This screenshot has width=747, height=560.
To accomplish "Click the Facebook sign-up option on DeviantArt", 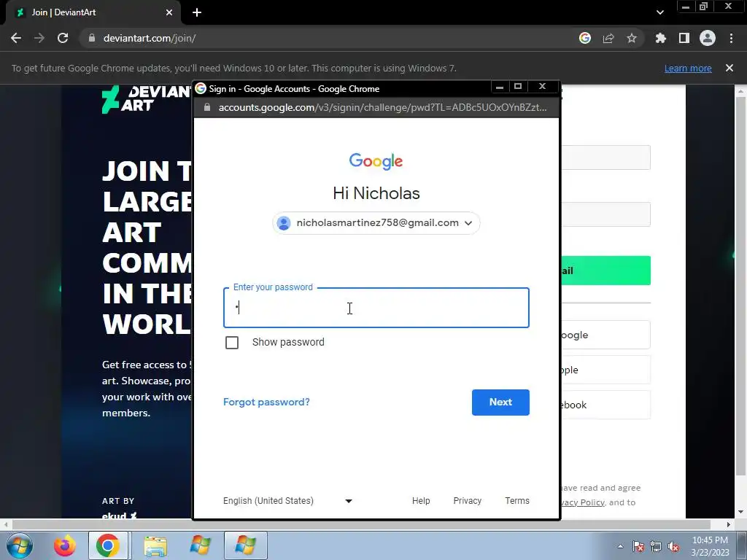I will pyautogui.click(x=605, y=405).
